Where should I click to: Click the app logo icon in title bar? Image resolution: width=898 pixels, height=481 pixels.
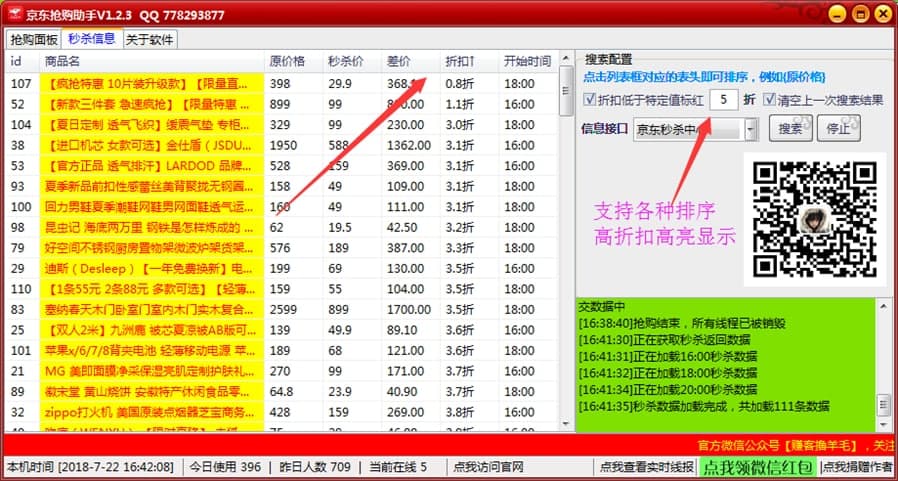15,14
